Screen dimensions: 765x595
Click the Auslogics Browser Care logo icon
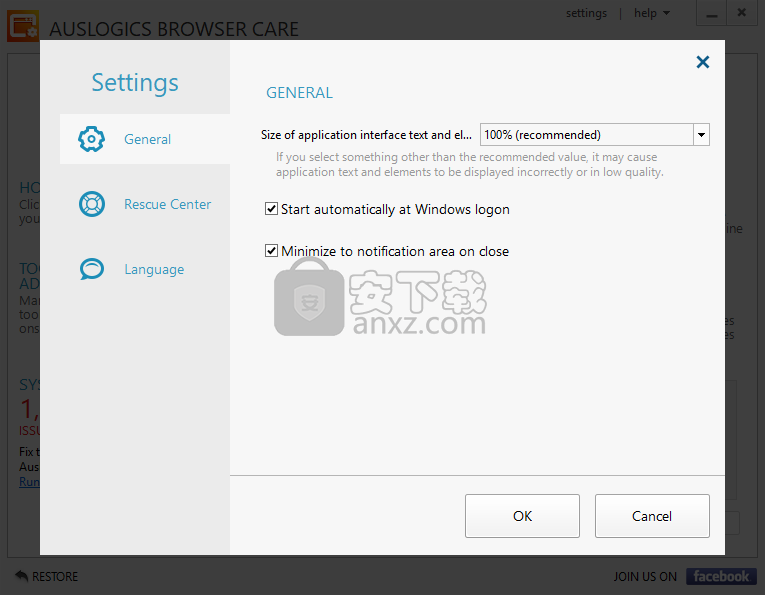click(x=23, y=26)
